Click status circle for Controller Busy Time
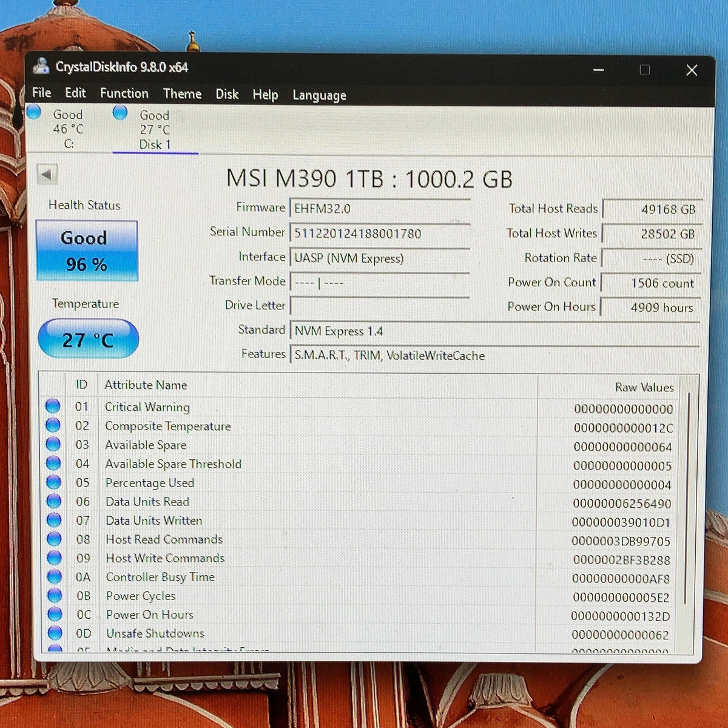The height and width of the screenshot is (728, 728). point(55,576)
